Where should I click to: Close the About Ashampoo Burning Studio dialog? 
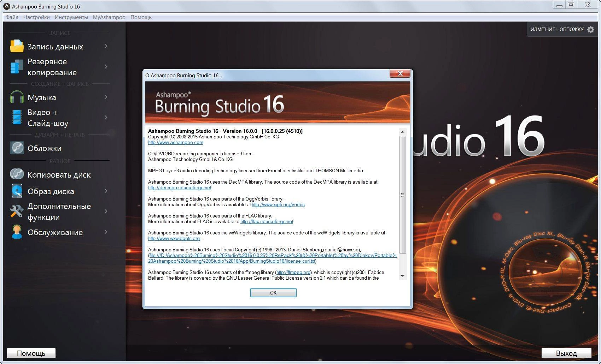click(x=400, y=73)
